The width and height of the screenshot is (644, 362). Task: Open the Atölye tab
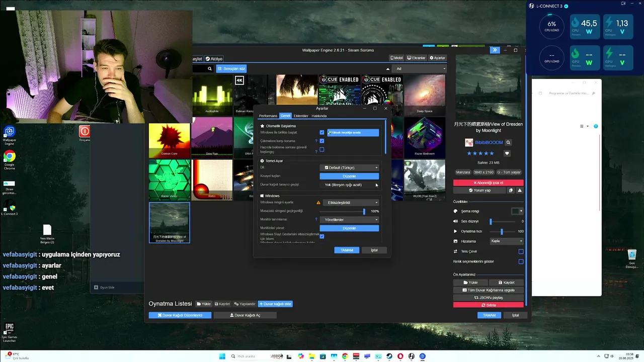coord(214,59)
